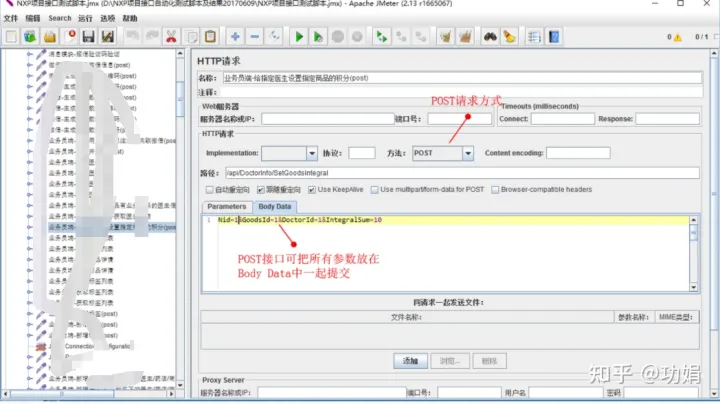Select the highlighted request row in the tree
Screen dimensions: 720x404
coord(112,227)
